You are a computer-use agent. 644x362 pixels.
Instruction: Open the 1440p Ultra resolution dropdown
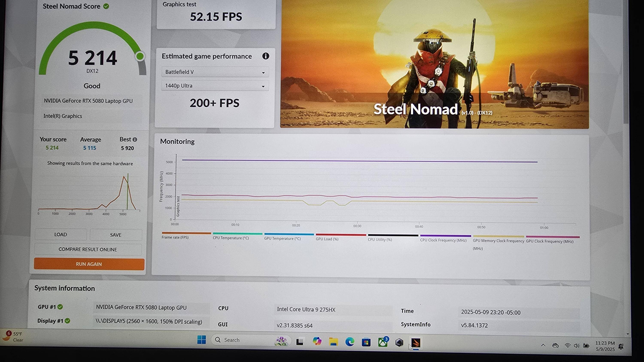pyautogui.click(x=215, y=86)
